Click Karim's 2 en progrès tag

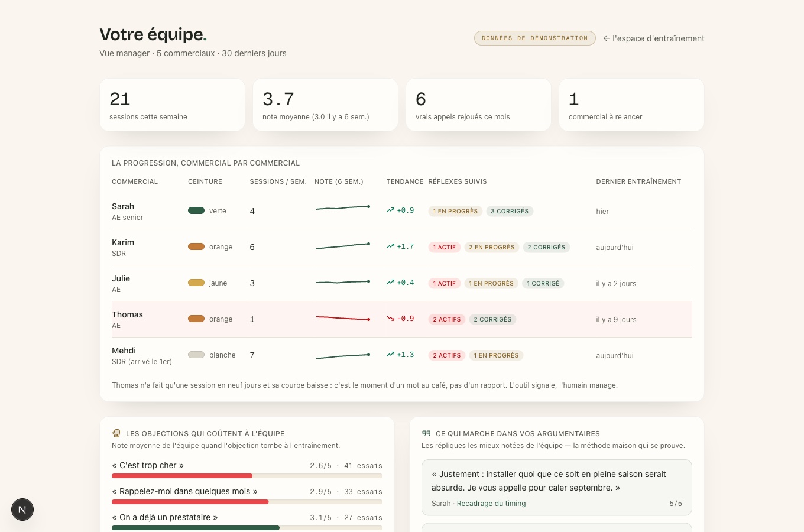click(492, 247)
